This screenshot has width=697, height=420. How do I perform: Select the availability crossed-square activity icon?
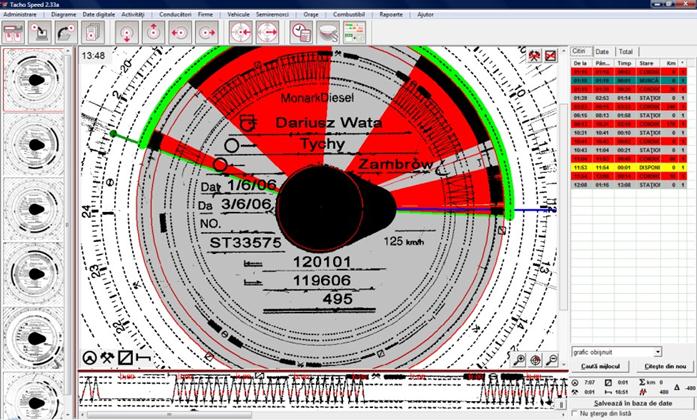coord(125,357)
